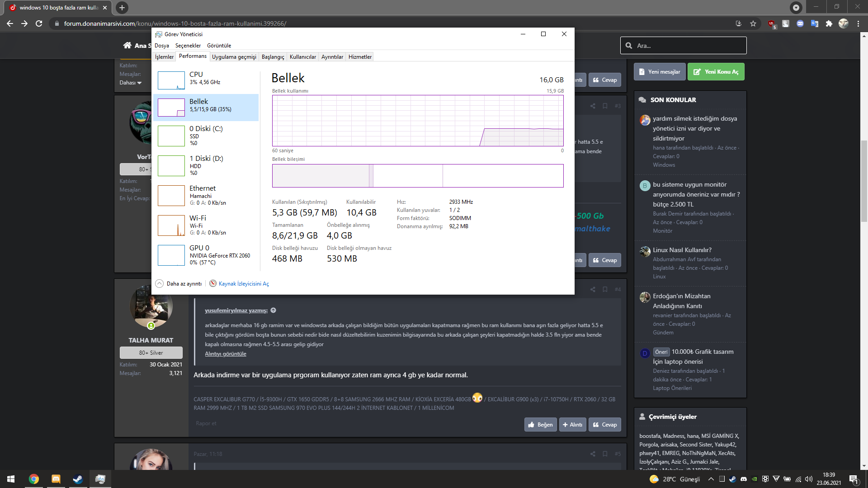Screen dimensions: 868x488
Task: Bookmark this page with the star icon
Action: pyautogui.click(x=753, y=23)
